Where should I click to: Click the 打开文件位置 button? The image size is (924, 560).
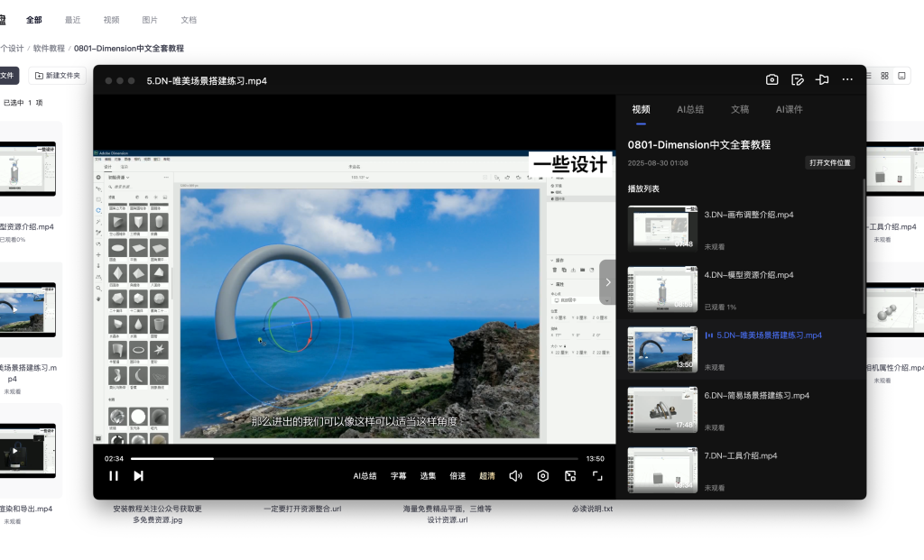coord(830,162)
